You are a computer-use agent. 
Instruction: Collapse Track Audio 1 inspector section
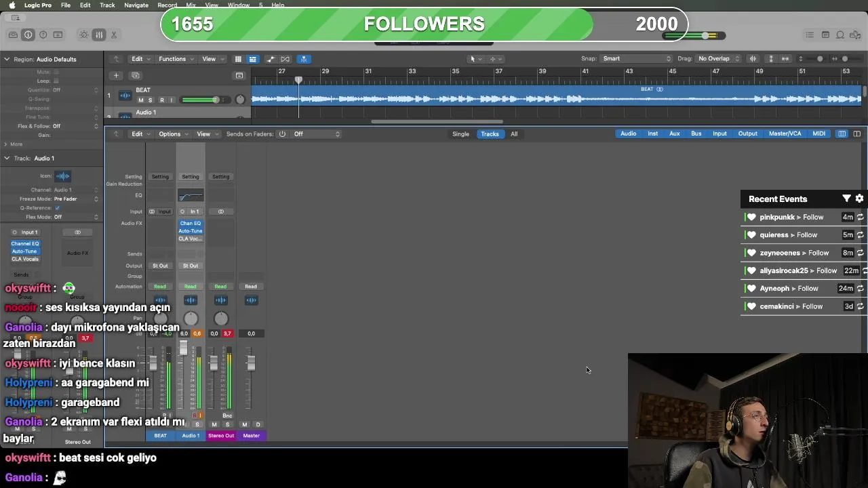[7, 158]
